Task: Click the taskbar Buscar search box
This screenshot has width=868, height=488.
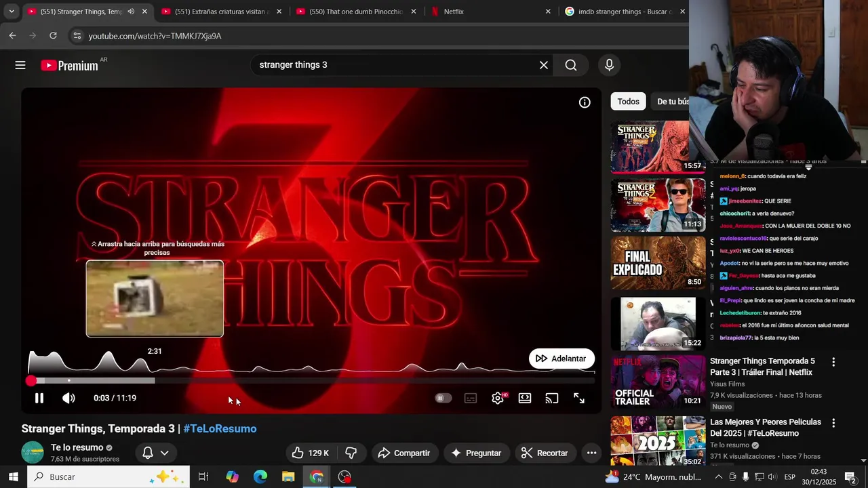Action: click(x=108, y=477)
